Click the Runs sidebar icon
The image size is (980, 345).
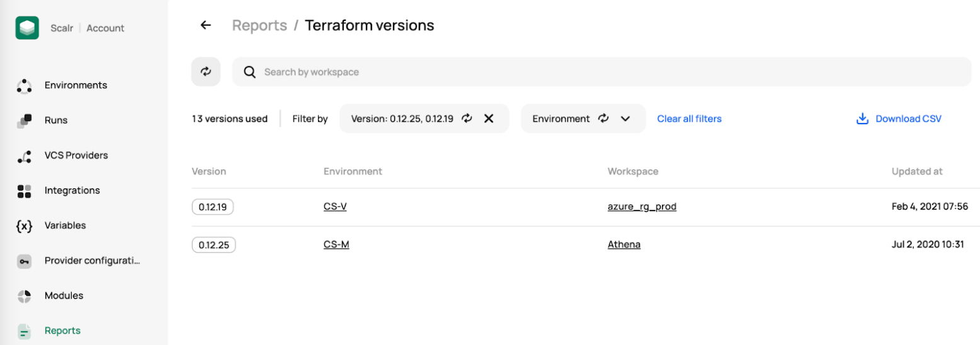(x=24, y=120)
